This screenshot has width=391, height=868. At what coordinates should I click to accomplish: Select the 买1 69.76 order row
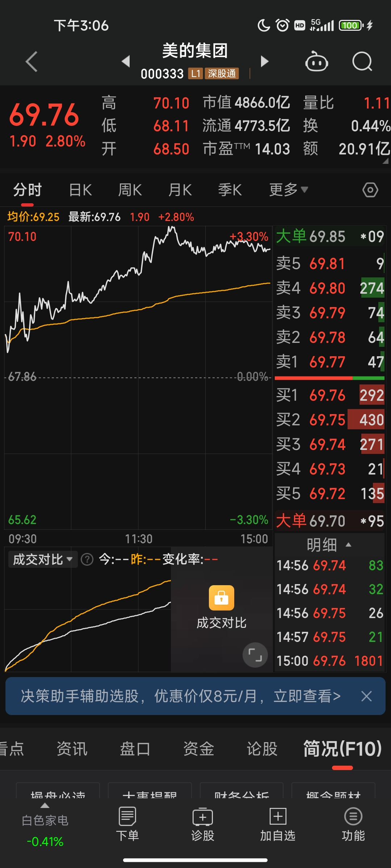pos(329,395)
